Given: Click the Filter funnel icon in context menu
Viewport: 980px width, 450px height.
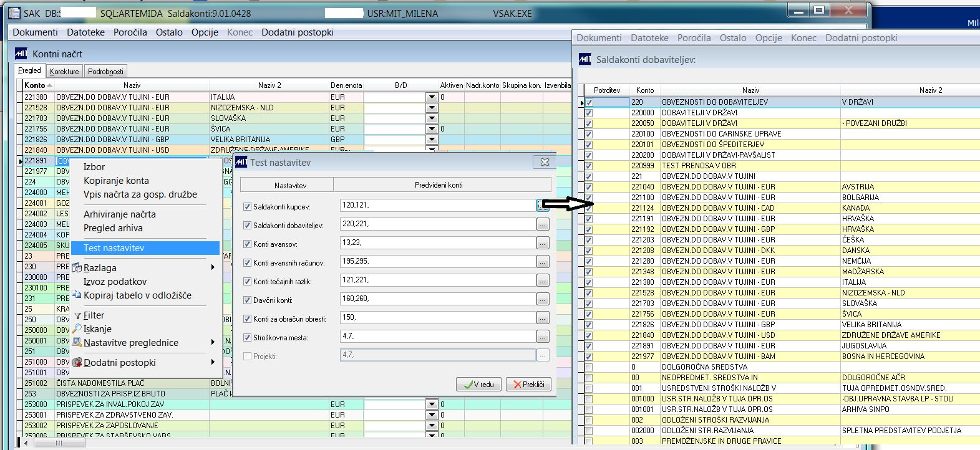Looking at the screenshot, I should 78,316.
